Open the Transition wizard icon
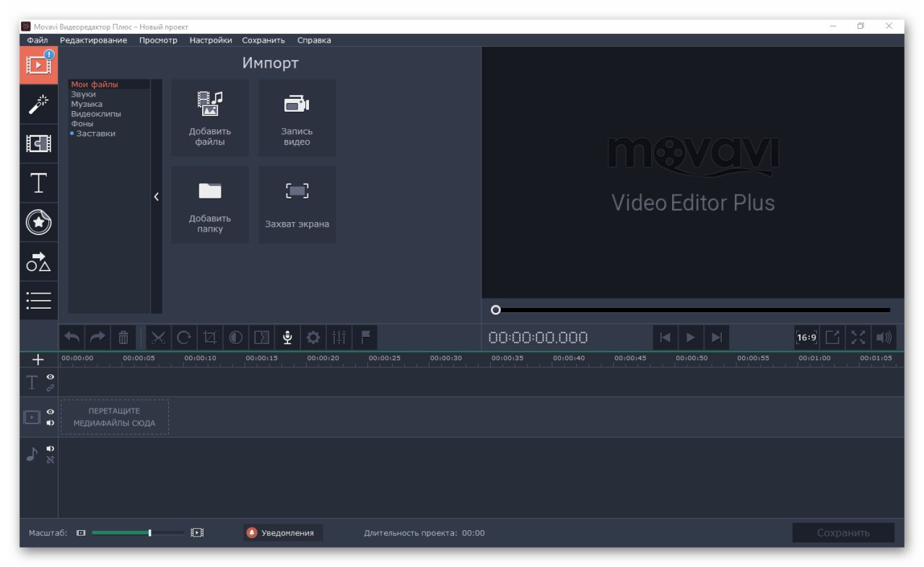The image size is (924, 567). (x=261, y=337)
